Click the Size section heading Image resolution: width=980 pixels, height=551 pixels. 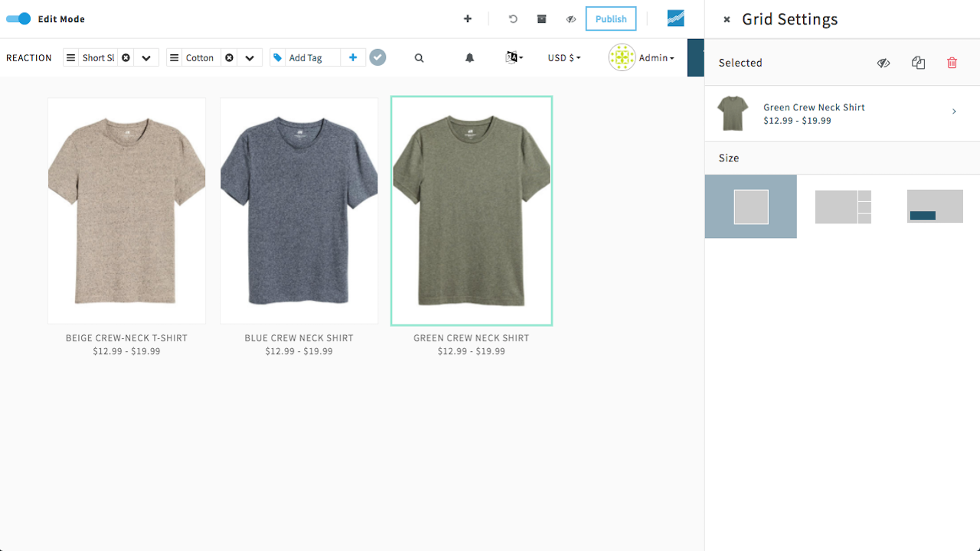(x=729, y=158)
